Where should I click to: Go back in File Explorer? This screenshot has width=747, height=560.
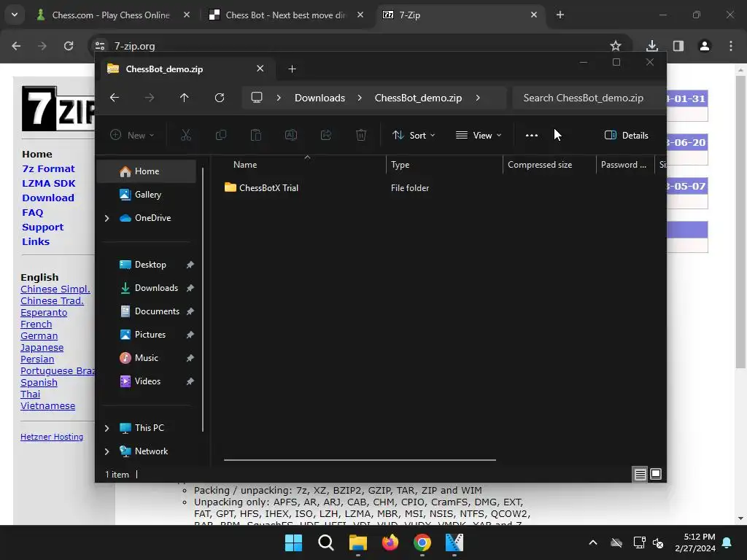[x=115, y=98]
